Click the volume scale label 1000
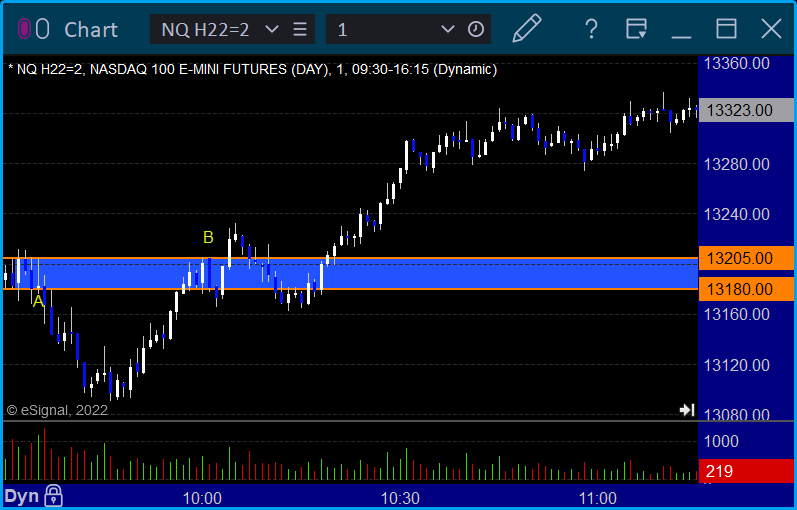Image resolution: width=797 pixels, height=510 pixels. 721,441
